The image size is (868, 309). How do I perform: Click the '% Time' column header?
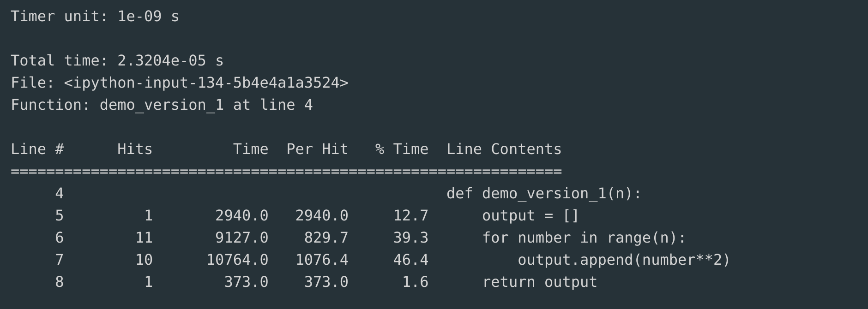402,149
